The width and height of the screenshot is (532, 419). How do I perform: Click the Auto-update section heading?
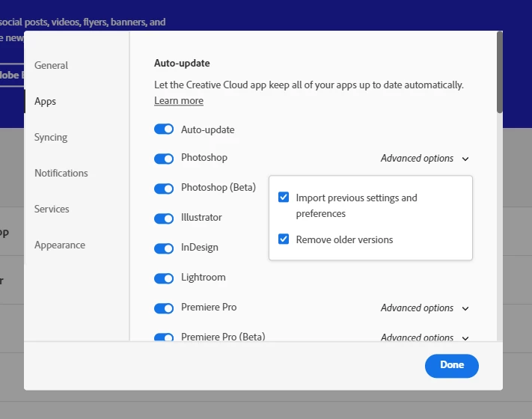[x=182, y=63]
